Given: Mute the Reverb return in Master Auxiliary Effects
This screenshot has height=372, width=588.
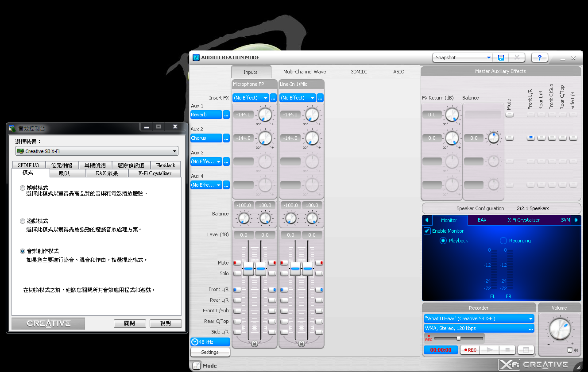Looking at the screenshot, I should coord(510,115).
